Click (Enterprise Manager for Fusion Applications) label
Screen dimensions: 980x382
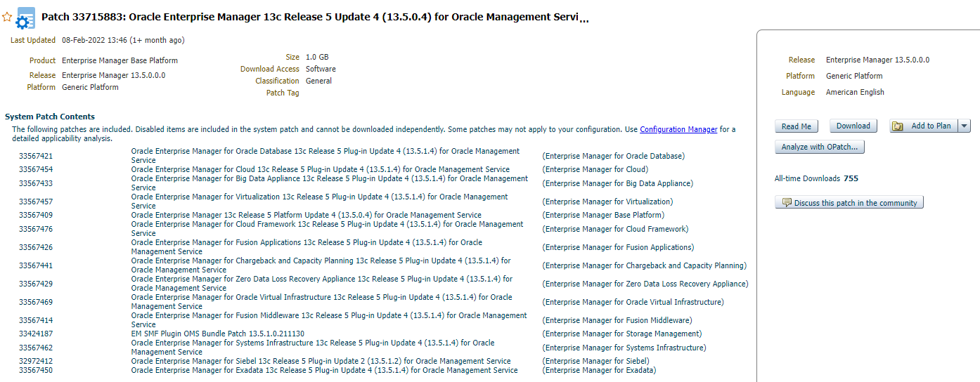click(618, 248)
